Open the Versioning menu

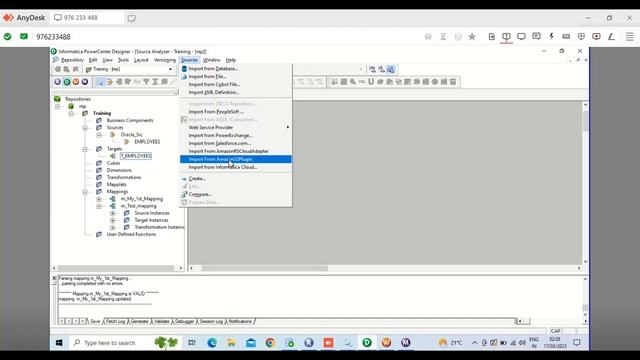[x=164, y=60]
